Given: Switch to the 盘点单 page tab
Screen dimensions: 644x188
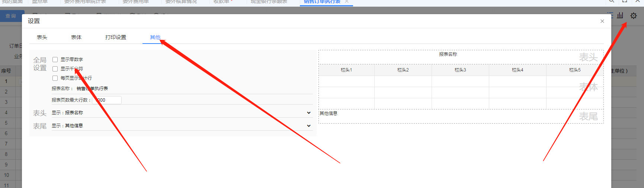Looking at the screenshot, I should coord(40,1).
